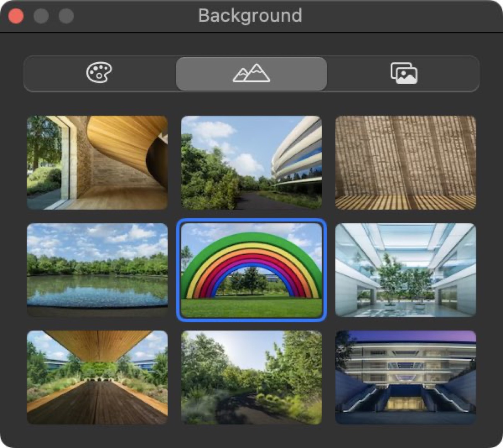Viewport: 503px width, 448px height.
Task: Pick the sunny garden path background
Action: 251,377
